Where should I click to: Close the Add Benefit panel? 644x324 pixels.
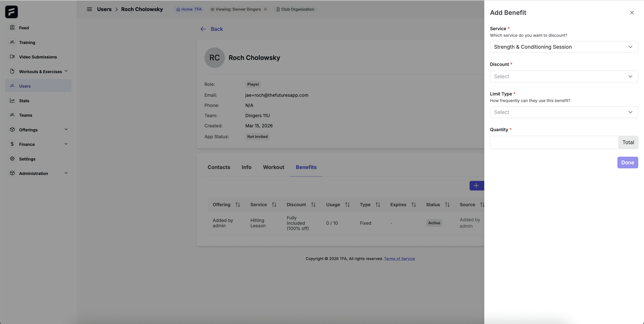(x=631, y=13)
